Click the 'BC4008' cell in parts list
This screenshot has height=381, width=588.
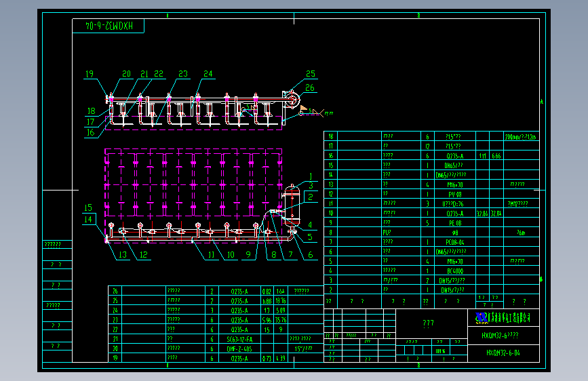tap(455, 270)
